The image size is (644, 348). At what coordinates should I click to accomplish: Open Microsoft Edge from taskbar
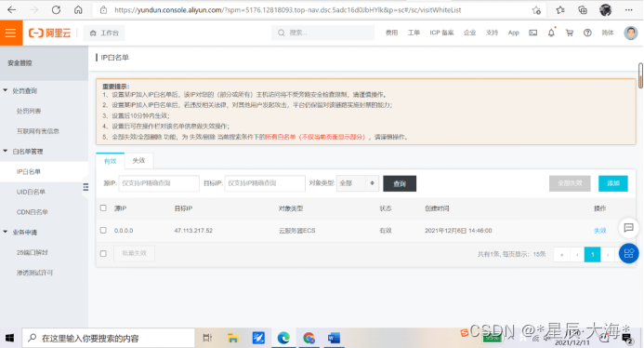(x=283, y=338)
